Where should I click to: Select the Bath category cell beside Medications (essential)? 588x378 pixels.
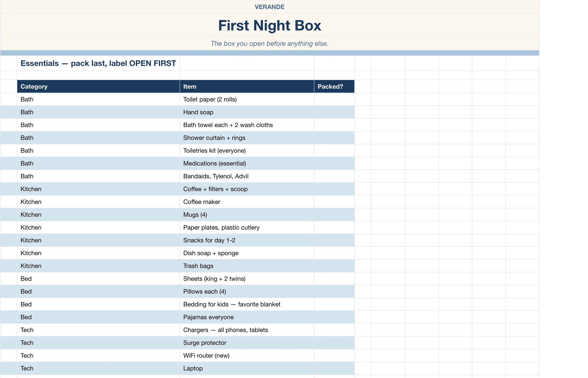pyautogui.click(x=98, y=163)
